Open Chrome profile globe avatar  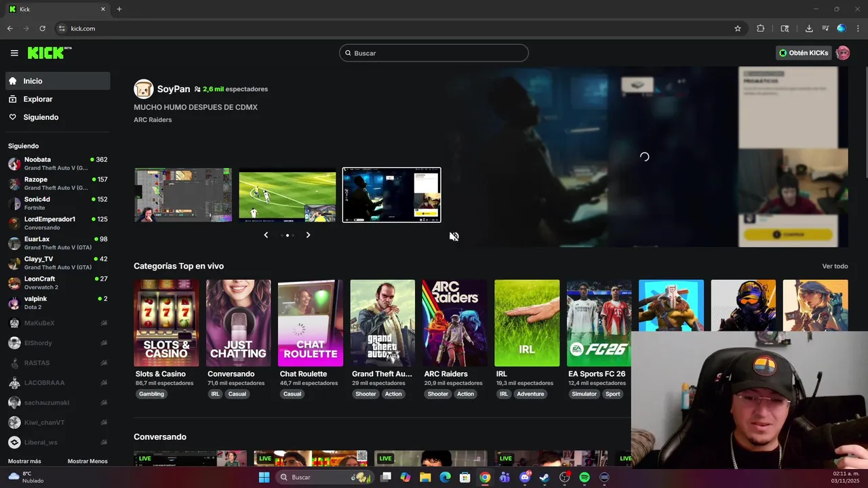[842, 28]
